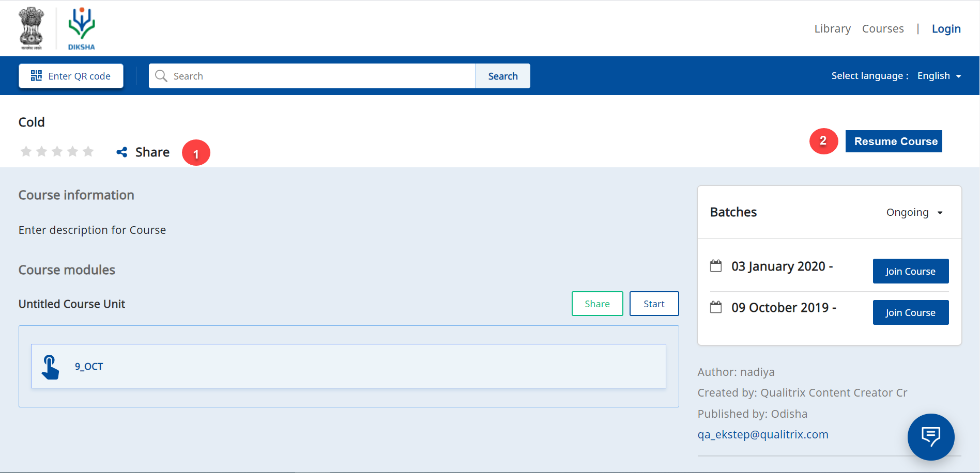980x473 pixels.
Task: Click calendar icon for 03 January 2020 batch
Action: (716, 266)
